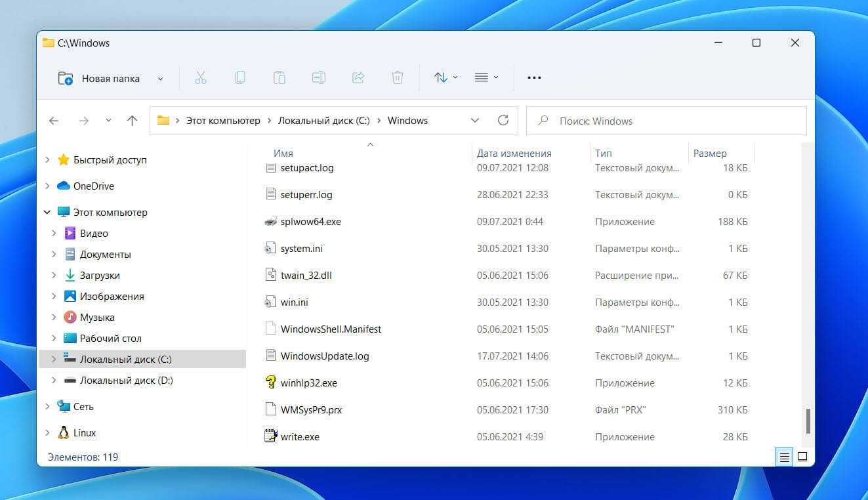Click the 05.06.2021 4:39 date cell
The width and height of the screenshot is (868, 500).
click(x=510, y=436)
